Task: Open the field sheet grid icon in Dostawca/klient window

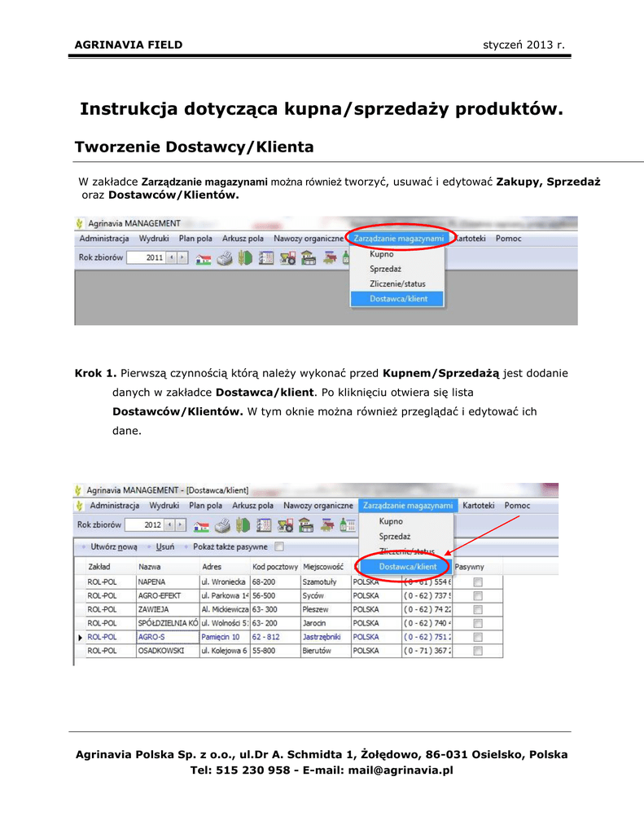Action: coord(264,525)
